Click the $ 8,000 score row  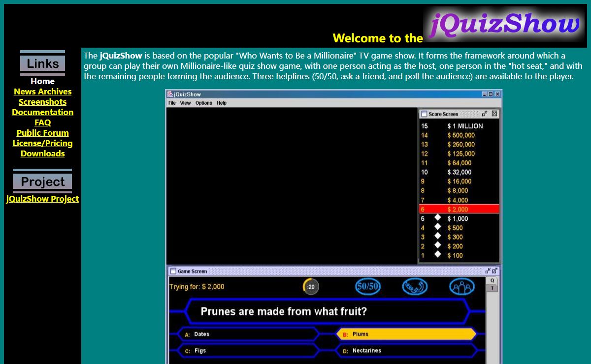click(459, 190)
